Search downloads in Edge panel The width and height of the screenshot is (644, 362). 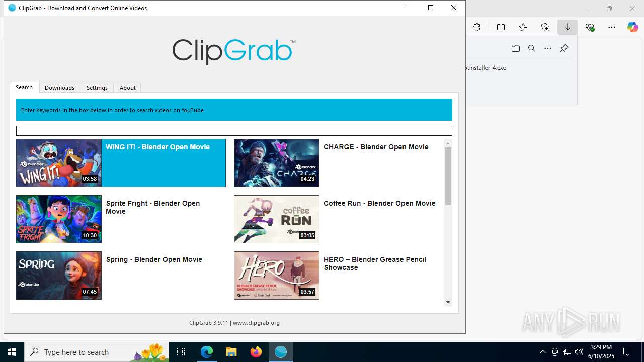532,48
